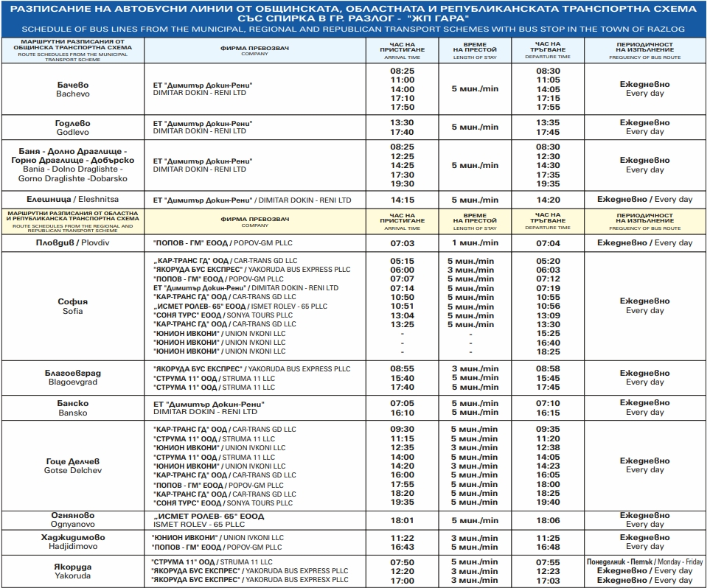Select the Годлево / Godlevo route cell
The width and height of the screenshot is (710, 588).
(x=73, y=127)
